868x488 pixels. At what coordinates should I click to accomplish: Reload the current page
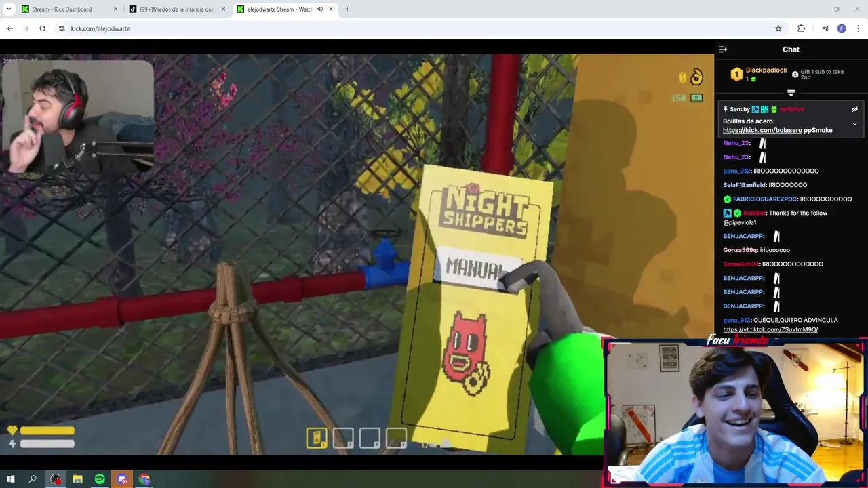42,28
